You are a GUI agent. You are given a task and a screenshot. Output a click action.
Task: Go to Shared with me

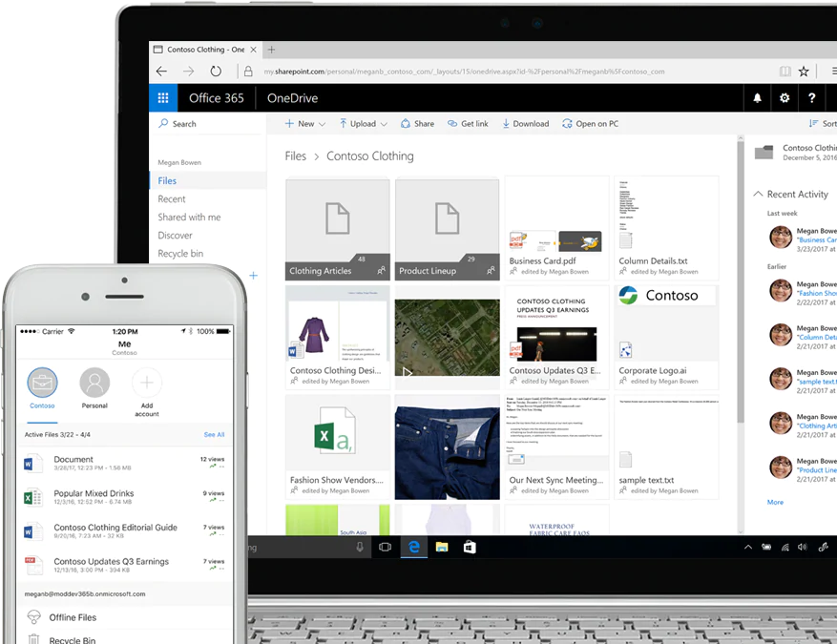click(189, 218)
